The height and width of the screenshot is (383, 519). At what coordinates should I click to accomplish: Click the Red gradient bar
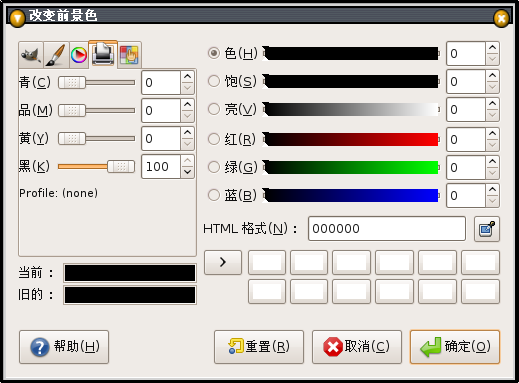(x=352, y=139)
